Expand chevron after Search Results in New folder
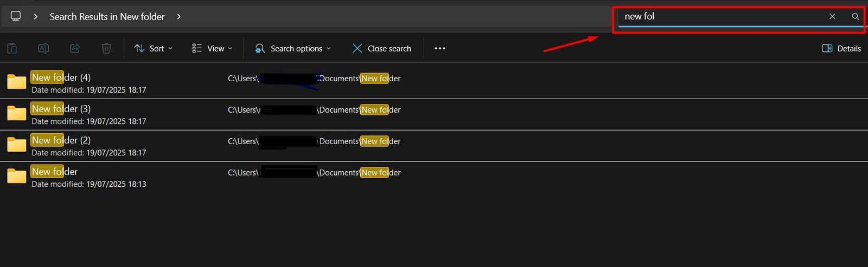 [178, 17]
